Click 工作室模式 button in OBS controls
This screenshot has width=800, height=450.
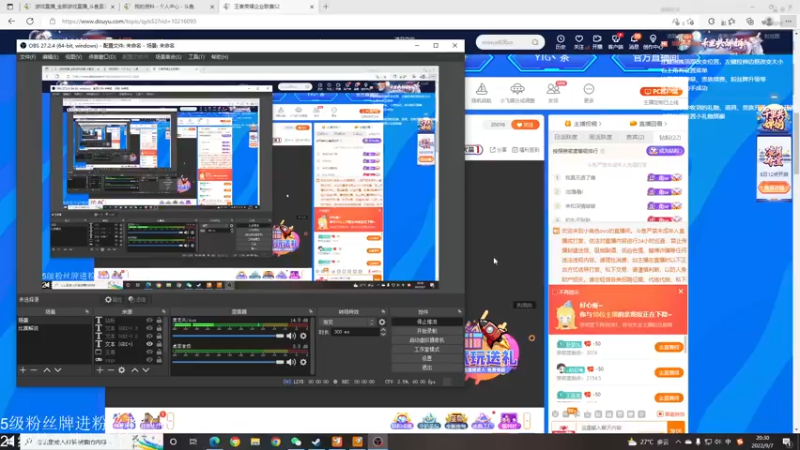[x=427, y=349]
